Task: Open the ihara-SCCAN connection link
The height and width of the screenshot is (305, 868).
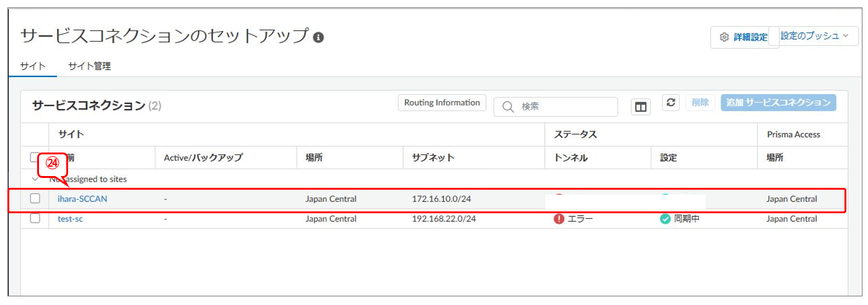Action: pos(82,199)
